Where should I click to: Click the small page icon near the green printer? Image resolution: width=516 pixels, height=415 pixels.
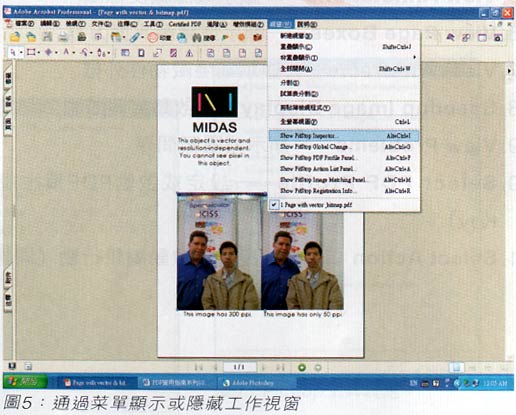pos(98,37)
